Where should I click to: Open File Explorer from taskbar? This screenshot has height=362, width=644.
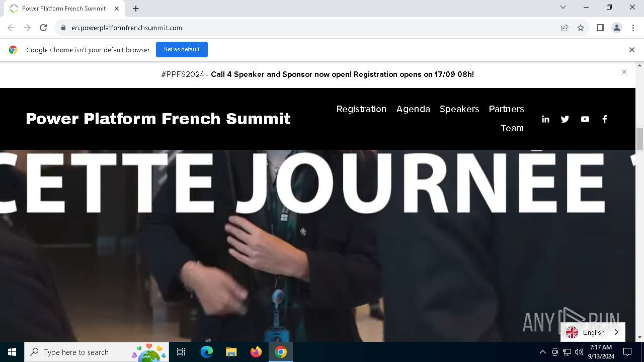point(231,352)
